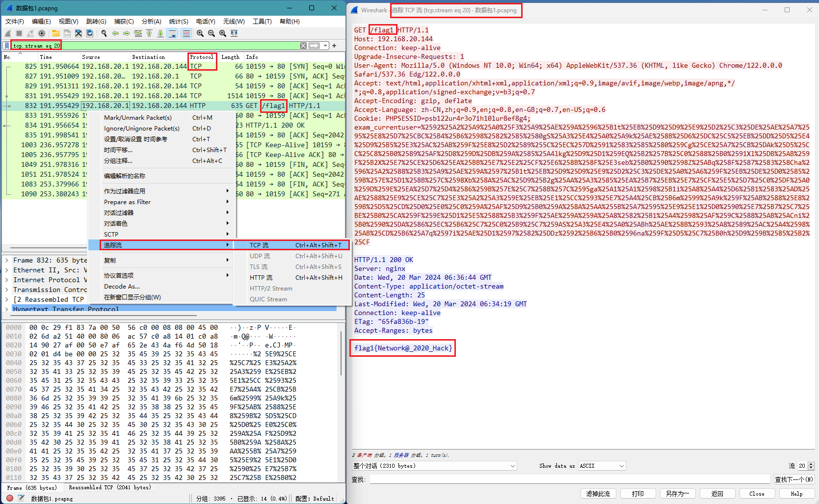Image resolution: width=819 pixels, height=504 pixels.
Task: Select TCP 流 in the submenu
Action: (292, 245)
